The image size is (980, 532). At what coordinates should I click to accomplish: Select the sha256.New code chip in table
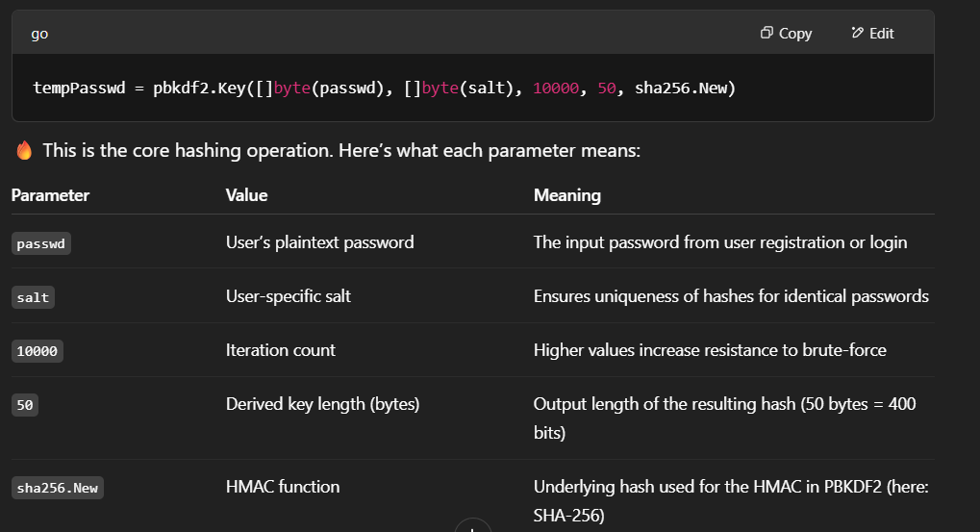(x=58, y=488)
